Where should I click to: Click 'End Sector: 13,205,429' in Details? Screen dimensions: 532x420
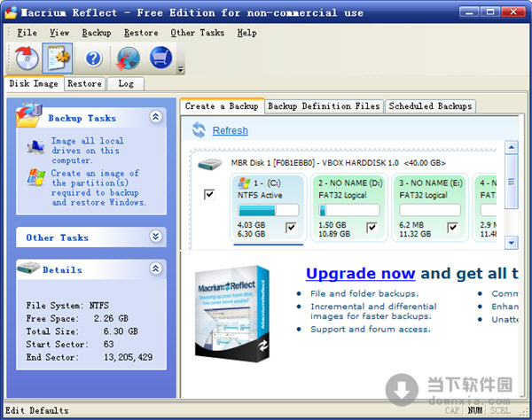tap(90, 357)
